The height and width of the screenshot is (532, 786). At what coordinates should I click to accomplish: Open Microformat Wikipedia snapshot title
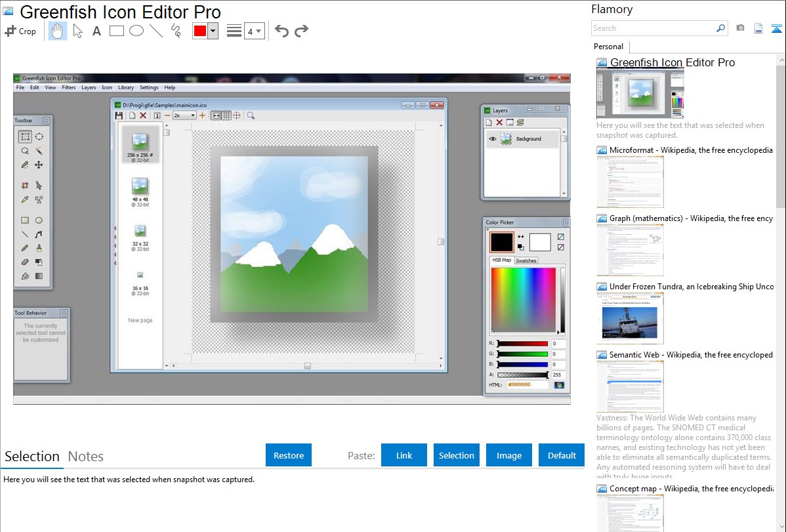pos(691,150)
